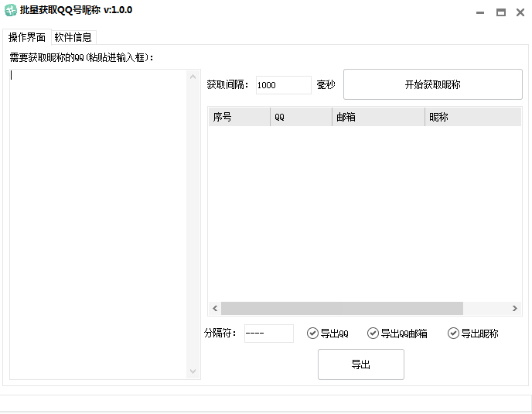Close the application window
Image resolution: width=532 pixels, height=414 pixels.
[520, 12]
